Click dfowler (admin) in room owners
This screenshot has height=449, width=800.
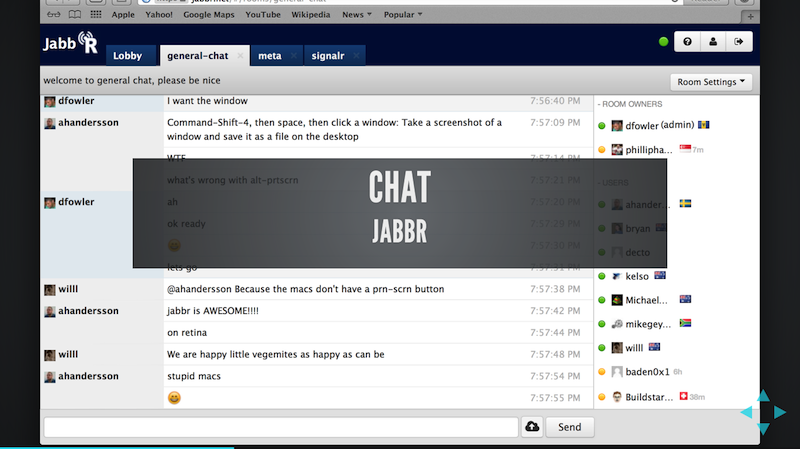(660, 125)
